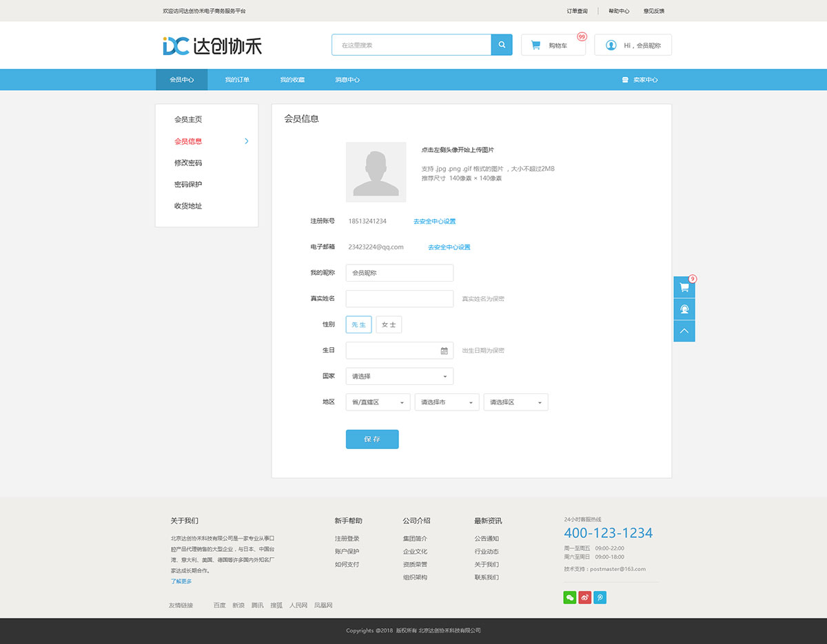
Task: Click the red 9 notification badge
Action: pyautogui.click(x=694, y=279)
